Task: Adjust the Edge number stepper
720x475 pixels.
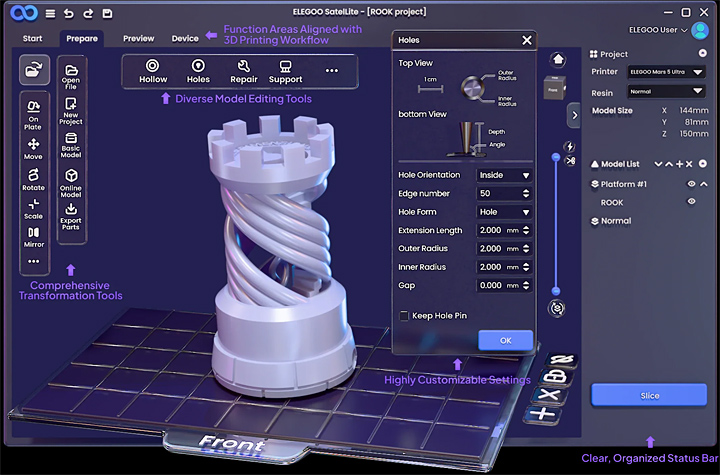Action: click(526, 193)
